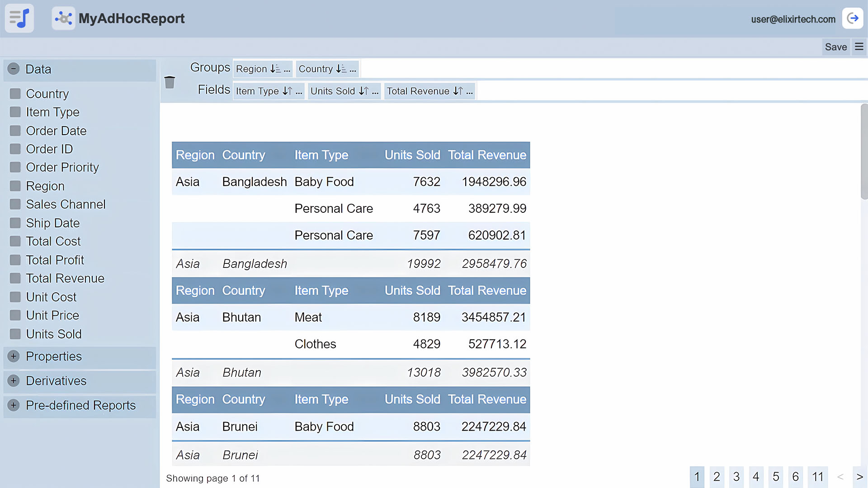The height and width of the screenshot is (488, 868).
Task: Go to page 3 of results
Action: point(736,477)
